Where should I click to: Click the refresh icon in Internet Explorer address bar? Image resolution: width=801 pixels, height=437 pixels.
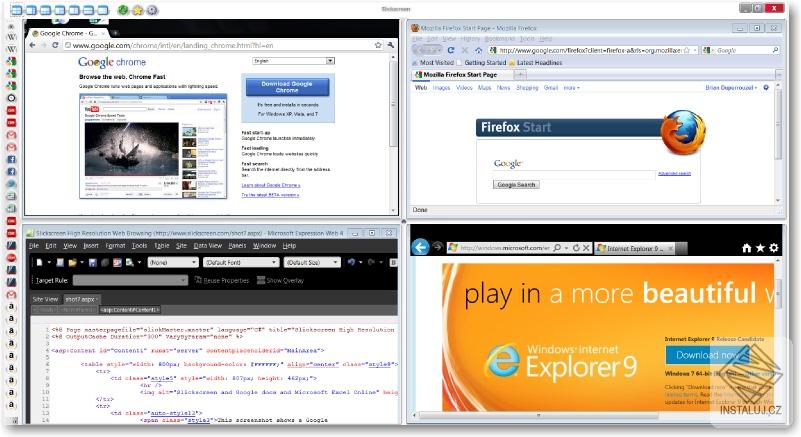pyautogui.click(x=576, y=248)
